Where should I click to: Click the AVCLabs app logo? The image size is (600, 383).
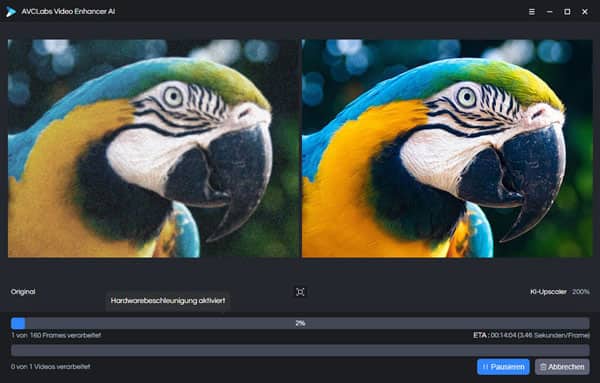[11, 11]
